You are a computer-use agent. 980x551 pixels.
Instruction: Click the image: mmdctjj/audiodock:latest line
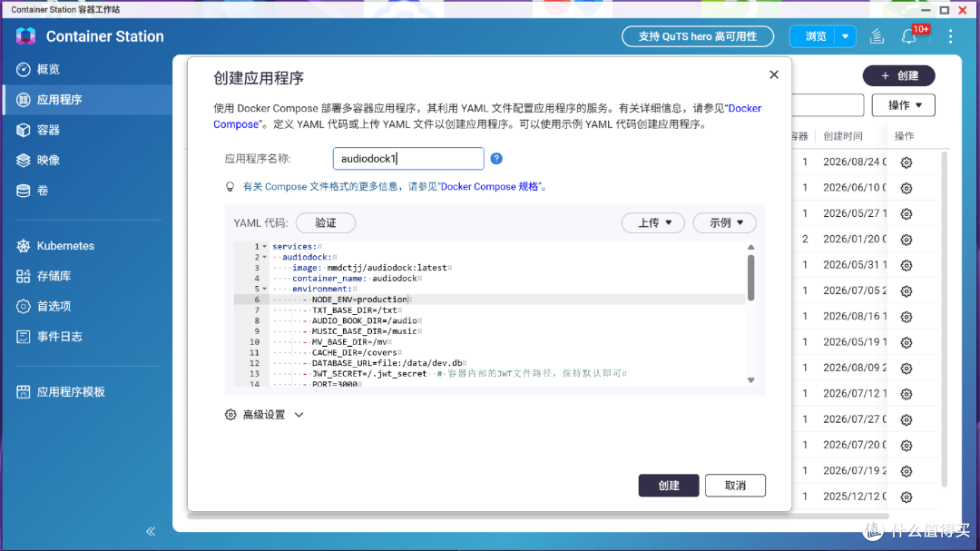click(x=369, y=268)
